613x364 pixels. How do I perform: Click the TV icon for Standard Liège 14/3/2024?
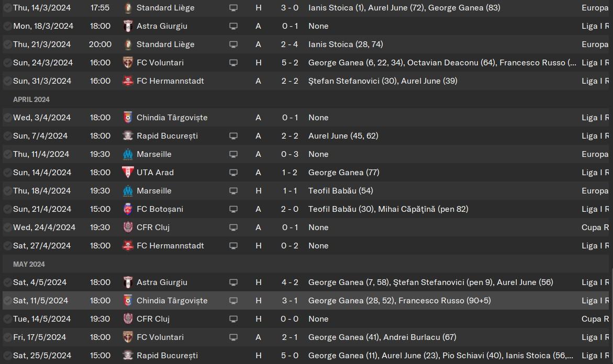point(233,8)
